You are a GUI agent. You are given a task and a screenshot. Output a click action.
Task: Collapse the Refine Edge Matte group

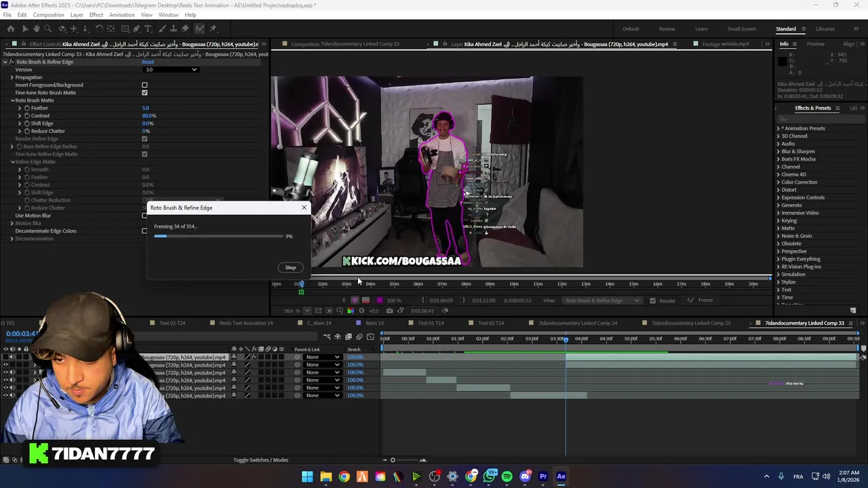point(12,162)
